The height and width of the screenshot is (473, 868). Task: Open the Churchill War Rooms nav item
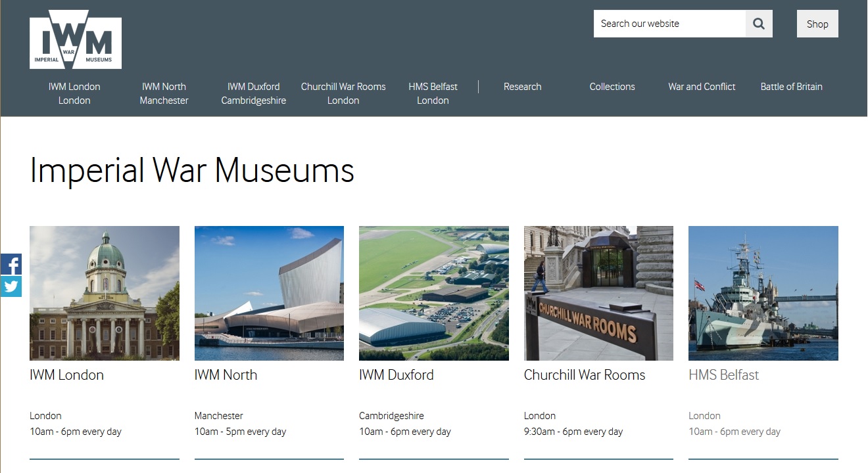343,93
